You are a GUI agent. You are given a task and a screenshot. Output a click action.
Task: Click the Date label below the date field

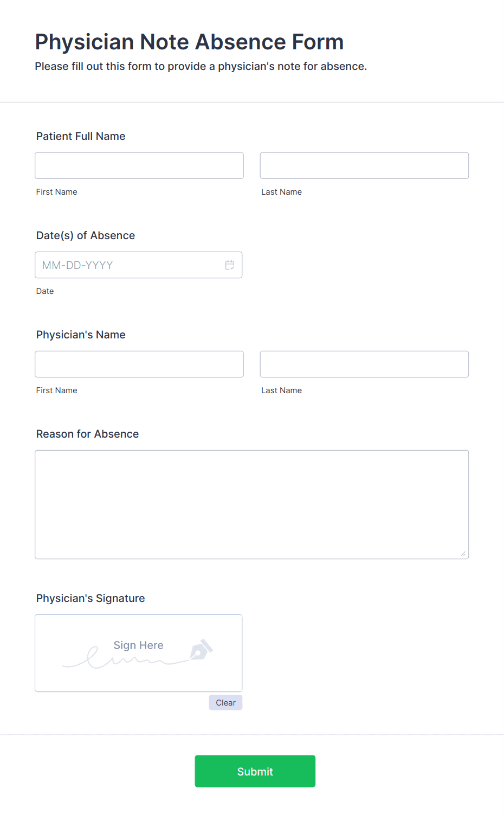tap(45, 291)
